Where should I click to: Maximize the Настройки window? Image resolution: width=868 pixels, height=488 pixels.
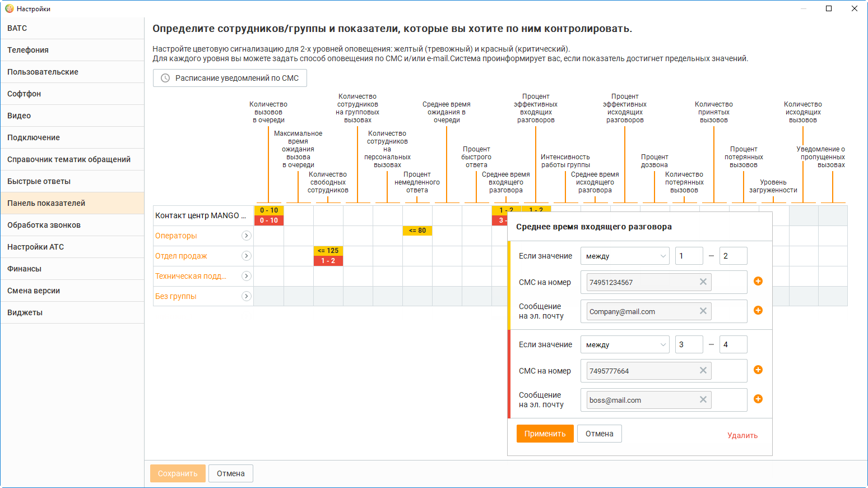(x=829, y=8)
